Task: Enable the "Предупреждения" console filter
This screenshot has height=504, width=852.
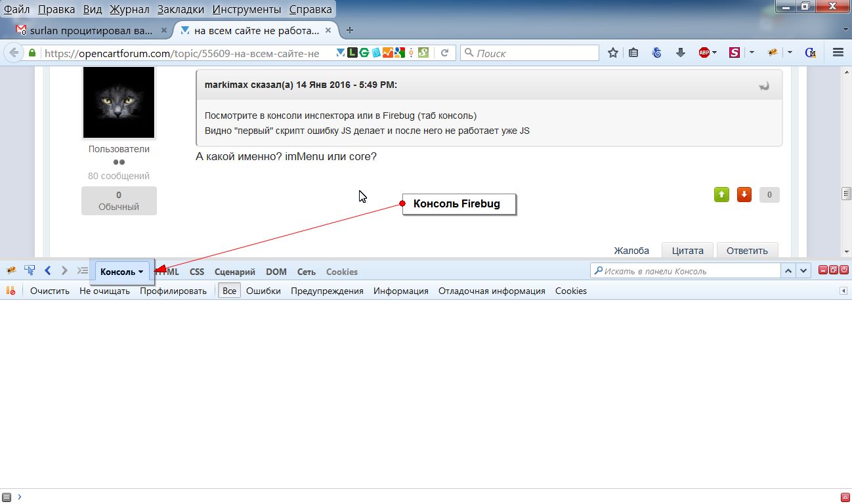Action: (327, 291)
